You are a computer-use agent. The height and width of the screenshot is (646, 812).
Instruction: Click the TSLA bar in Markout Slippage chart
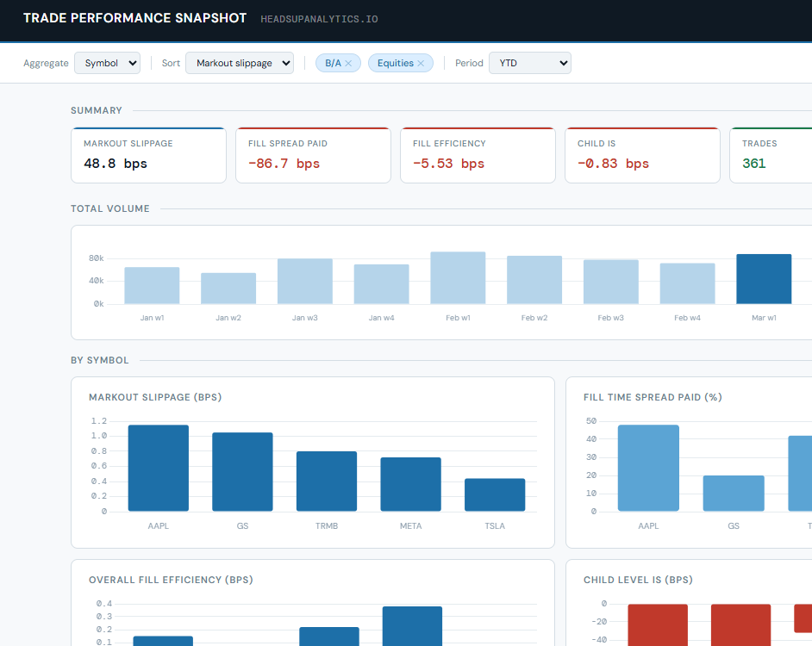pyautogui.click(x=495, y=495)
